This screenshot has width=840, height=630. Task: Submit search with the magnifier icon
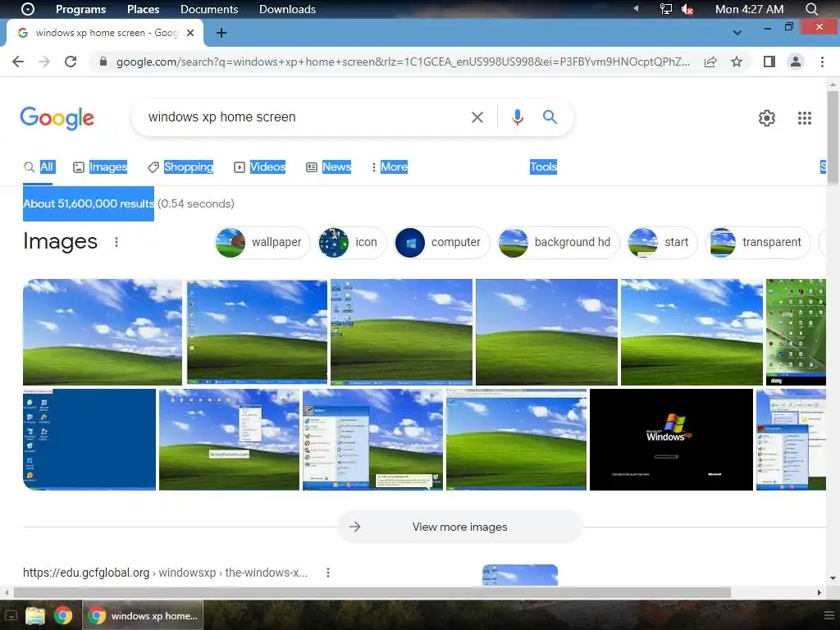tap(550, 116)
